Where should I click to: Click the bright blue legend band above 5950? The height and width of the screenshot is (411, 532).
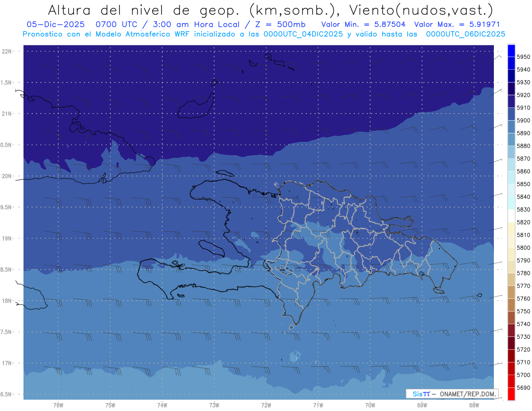point(511,51)
